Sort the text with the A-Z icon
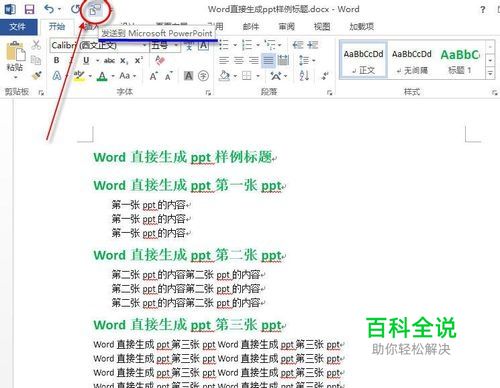Screen dimensions: 500x388 click(304, 76)
